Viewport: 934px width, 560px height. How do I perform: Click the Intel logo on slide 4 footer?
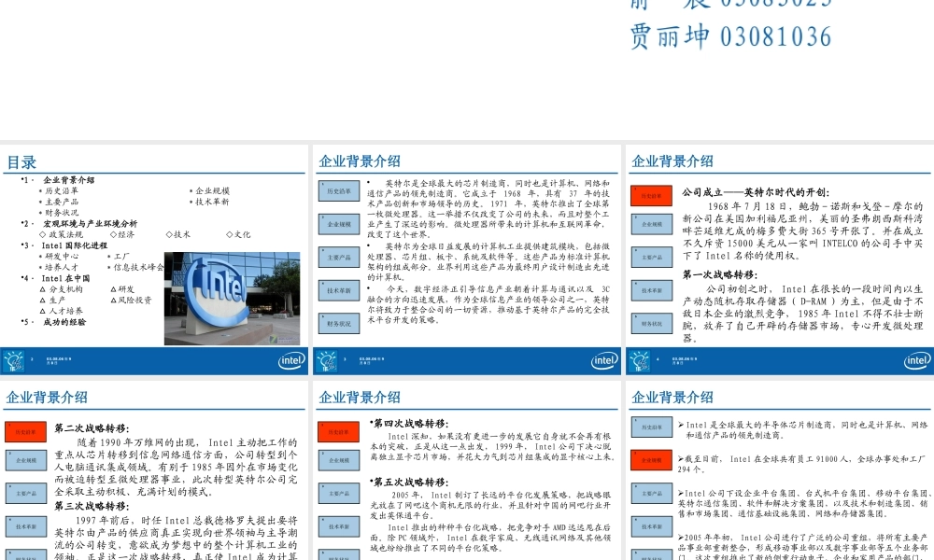(917, 360)
